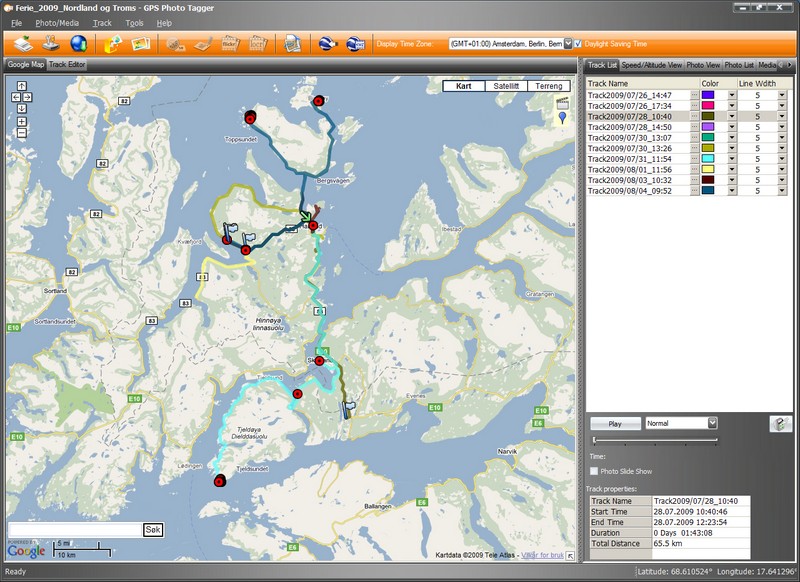This screenshot has height=582, width=800.
Task: Click the pink color swatch for Track2009/07/26_17:34
Action: [708, 105]
